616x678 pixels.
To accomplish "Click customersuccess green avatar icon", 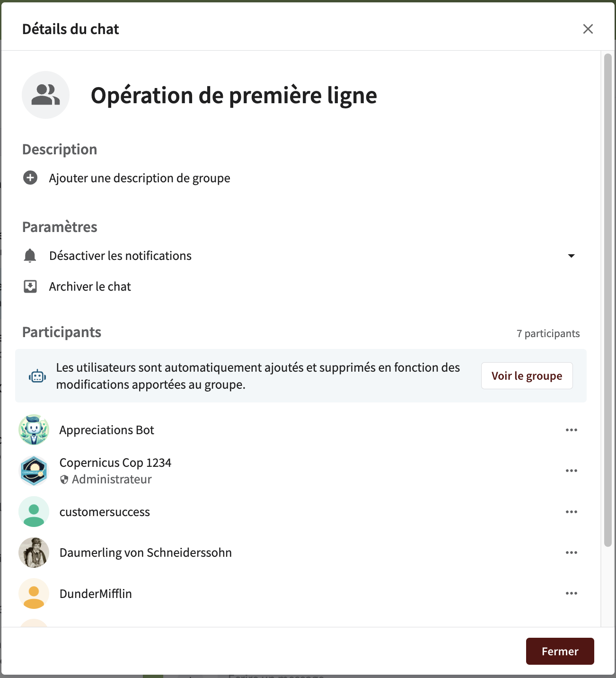I will tap(34, 512).
